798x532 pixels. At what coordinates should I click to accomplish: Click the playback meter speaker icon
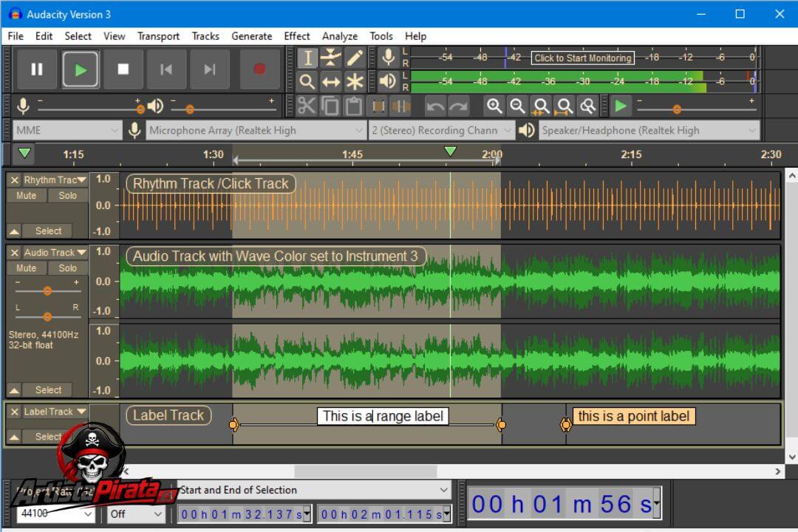click(389, 81)
